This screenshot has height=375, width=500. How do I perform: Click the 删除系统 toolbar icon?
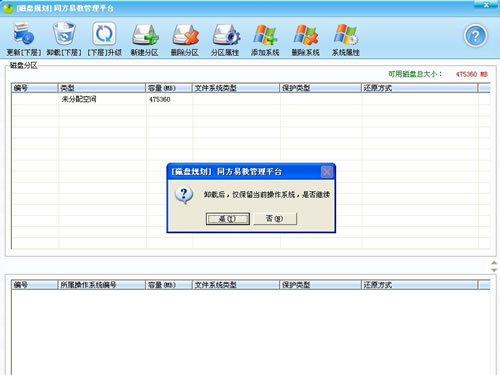306,34
